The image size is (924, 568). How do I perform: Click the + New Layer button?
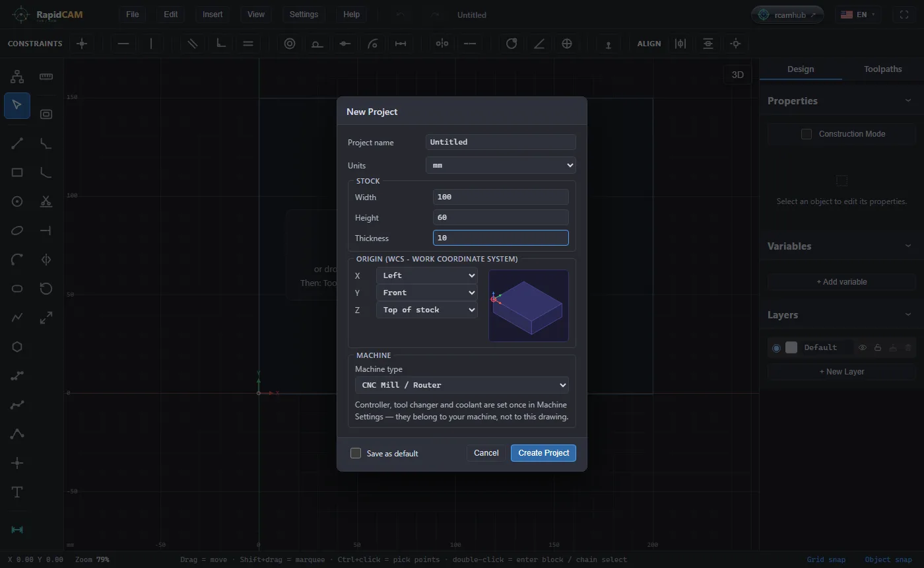[x=841, y=372]
